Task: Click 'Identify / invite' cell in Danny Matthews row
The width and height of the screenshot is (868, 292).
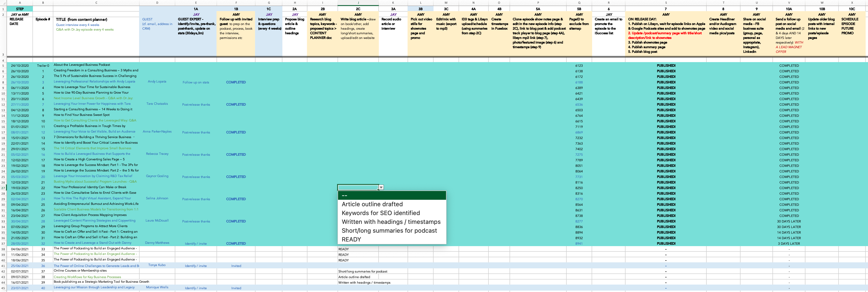Action: tap(196, 244)
